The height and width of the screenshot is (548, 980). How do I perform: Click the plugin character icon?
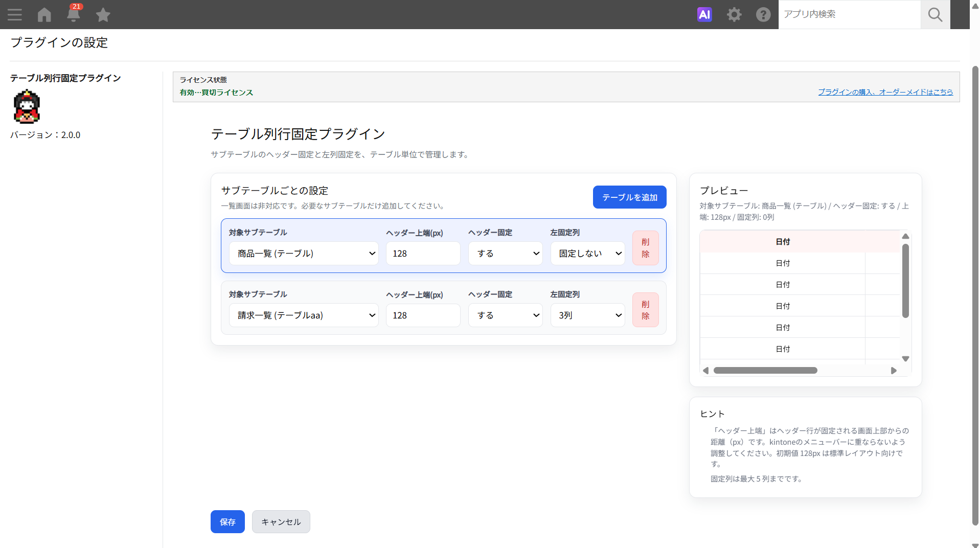[x=27, y=107]
